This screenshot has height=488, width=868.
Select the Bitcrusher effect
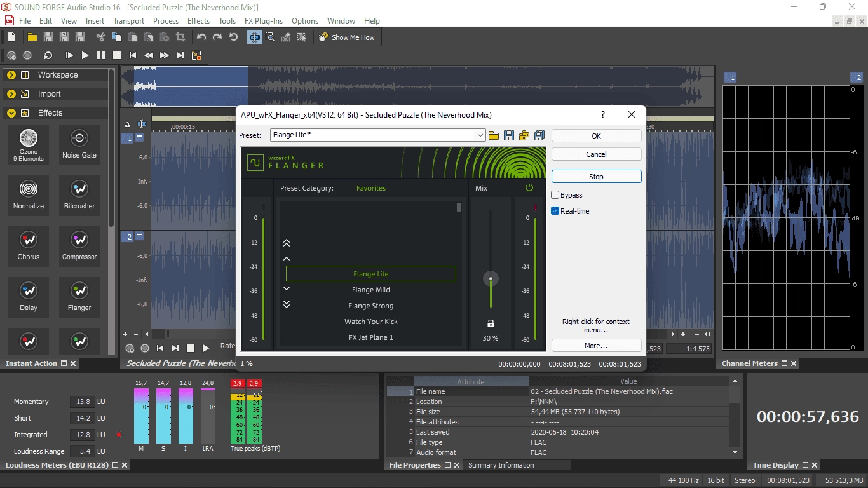tap(79, 195)
